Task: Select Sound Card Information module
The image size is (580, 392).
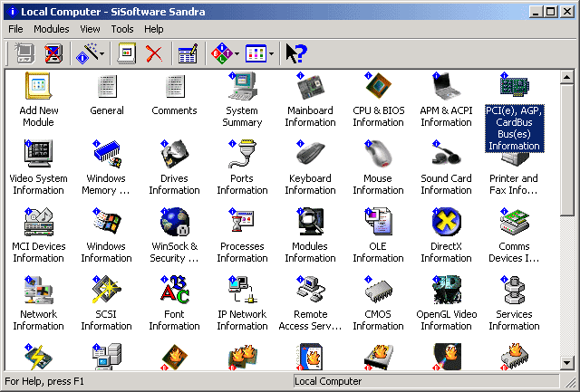Action: pos(446,154)
